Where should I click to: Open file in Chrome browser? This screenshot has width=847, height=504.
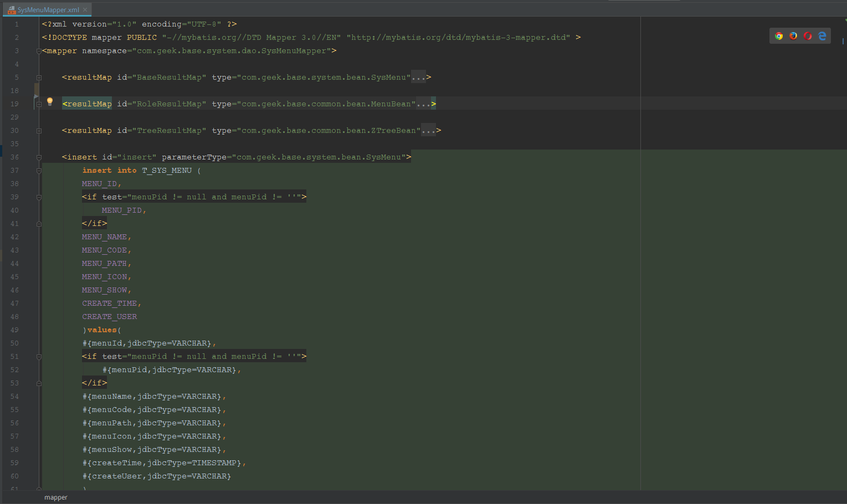point(779,36)
